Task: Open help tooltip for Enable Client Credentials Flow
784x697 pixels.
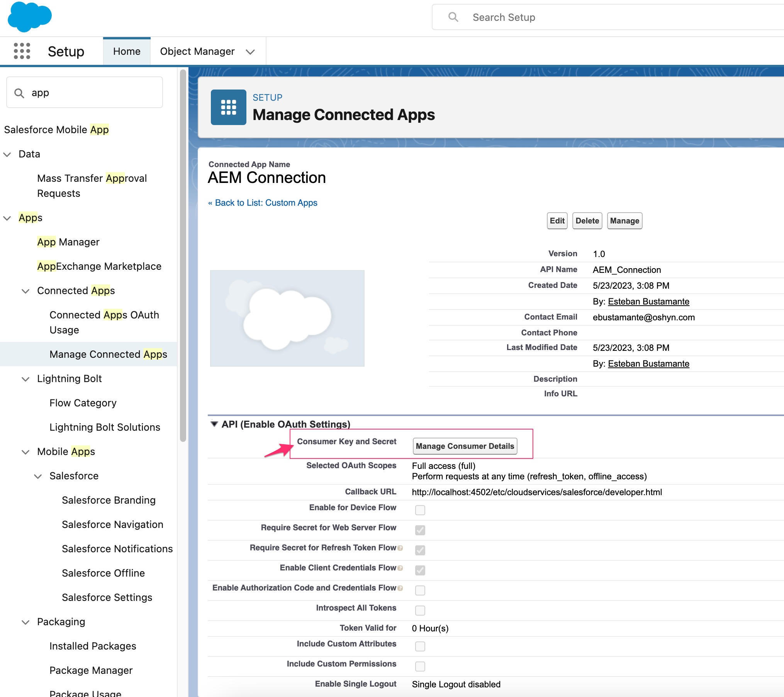Action: 399,568
